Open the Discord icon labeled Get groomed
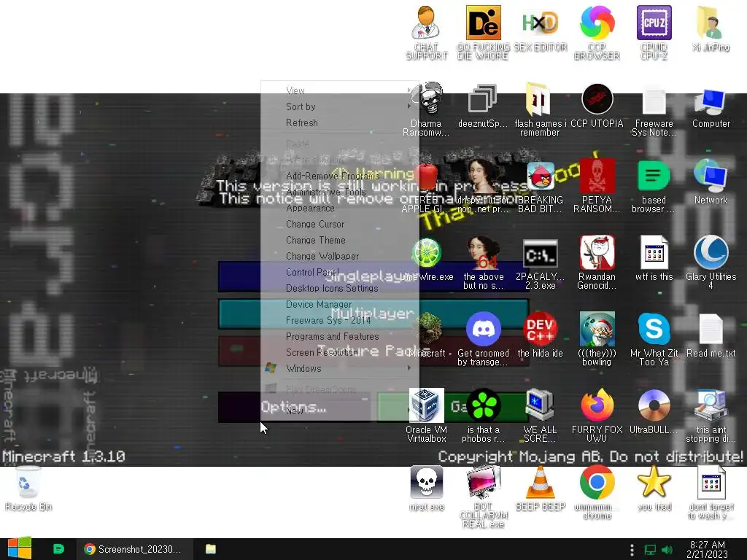The image size is (747, 560). pyautogui.click(x=483, y=329)
